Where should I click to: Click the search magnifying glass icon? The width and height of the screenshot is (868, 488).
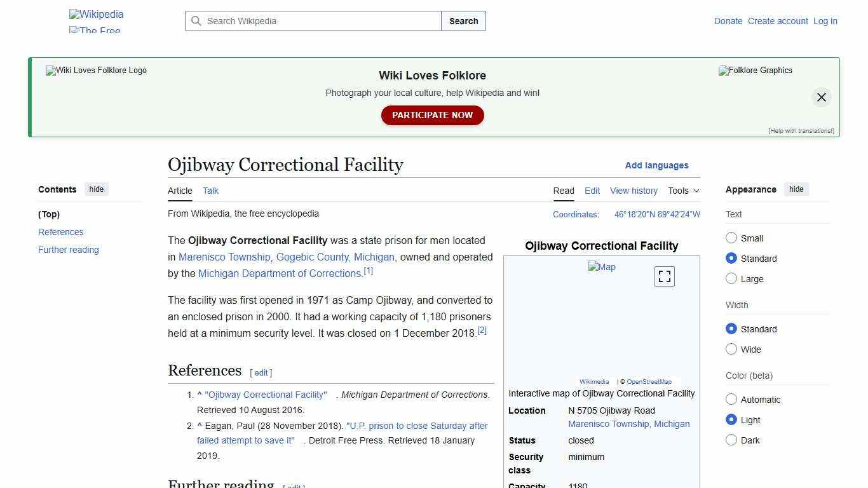[x=197, y=21]
